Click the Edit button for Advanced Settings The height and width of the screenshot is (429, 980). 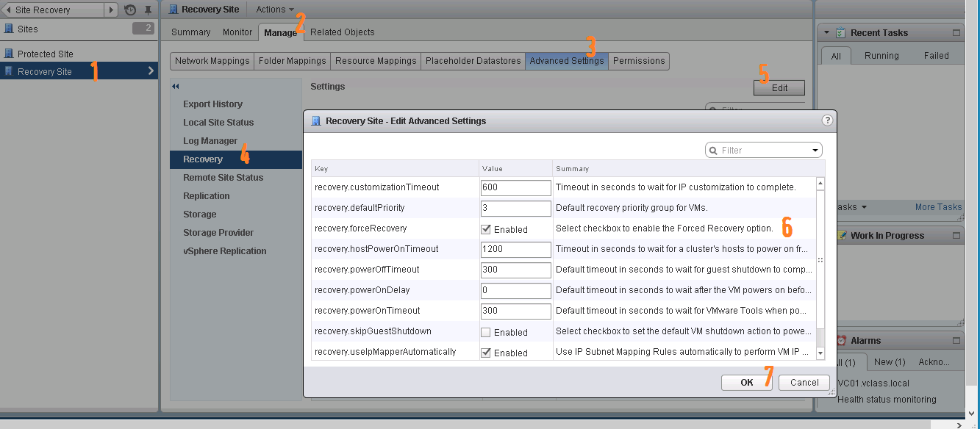(x=779, y=87)
